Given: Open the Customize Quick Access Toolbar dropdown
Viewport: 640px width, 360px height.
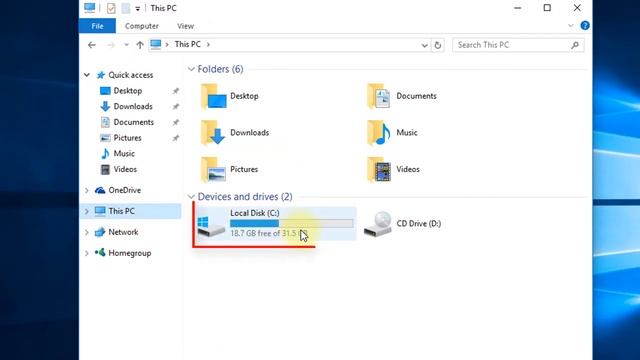Looking at the screenshot, I should 138,9.
